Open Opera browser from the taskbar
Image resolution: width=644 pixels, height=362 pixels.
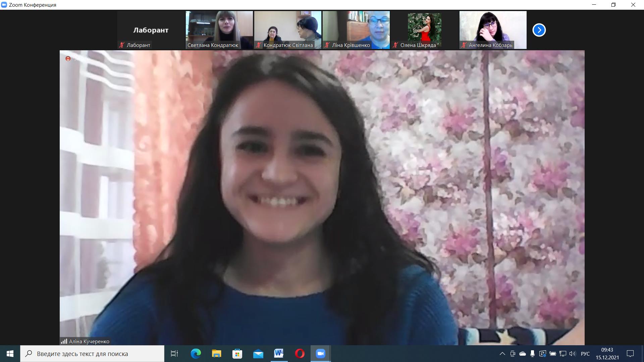[x=300, y=354]
